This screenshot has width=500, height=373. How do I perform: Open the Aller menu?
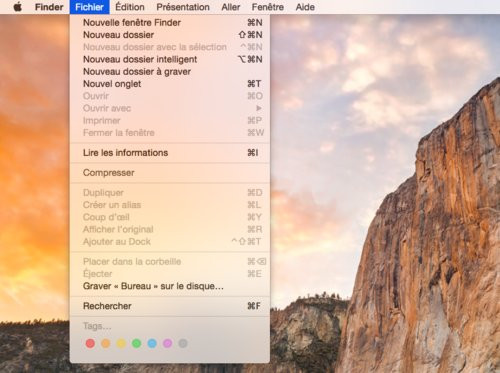click(x=231, y=7)
